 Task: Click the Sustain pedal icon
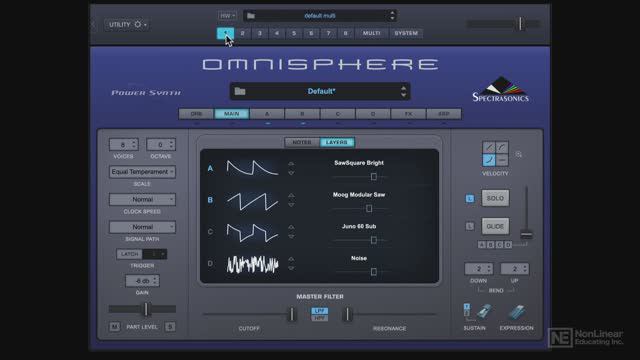point(484,312)
